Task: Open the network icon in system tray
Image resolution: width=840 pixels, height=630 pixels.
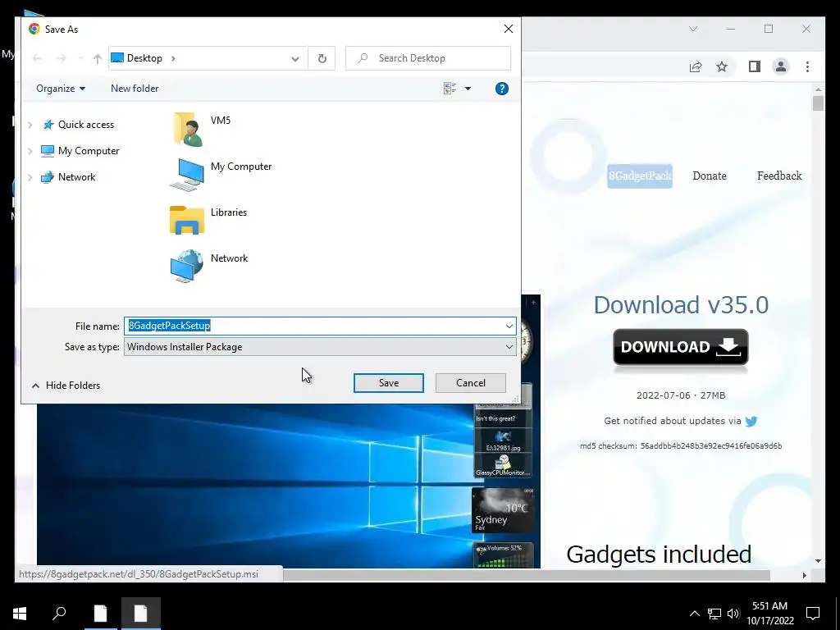Action: pos(714,614)
